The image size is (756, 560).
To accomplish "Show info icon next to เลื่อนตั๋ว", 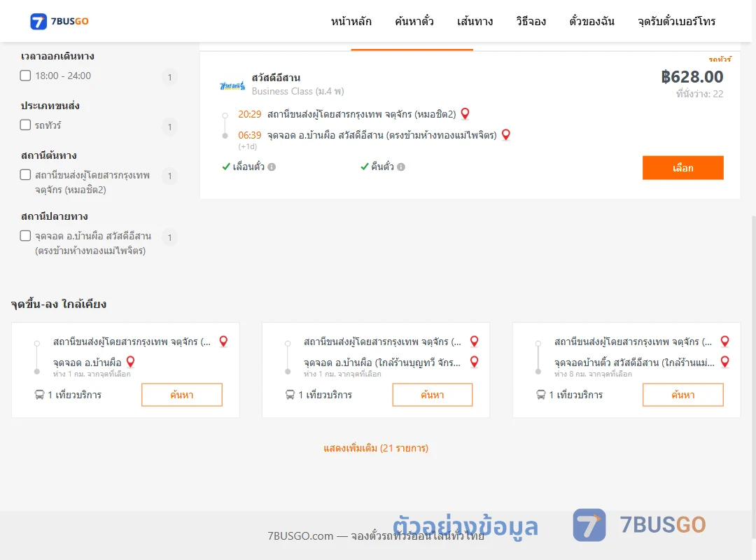I will coord(272,167).
